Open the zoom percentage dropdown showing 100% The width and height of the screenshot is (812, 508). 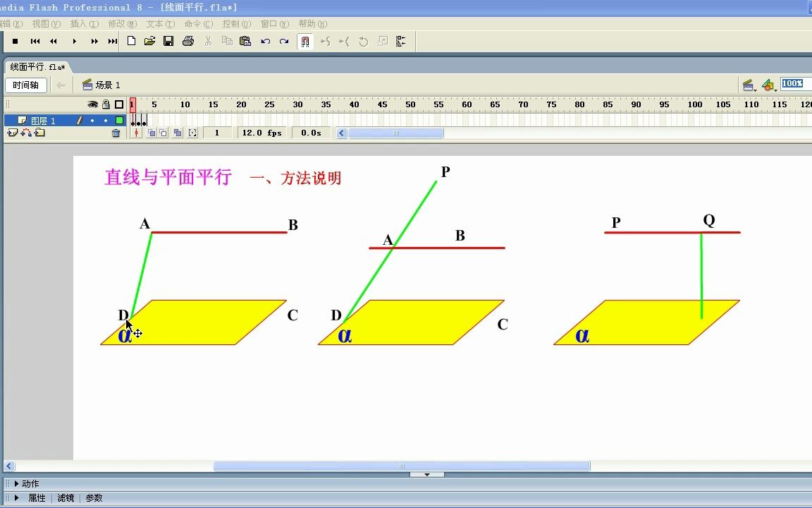tap(792, 83)
